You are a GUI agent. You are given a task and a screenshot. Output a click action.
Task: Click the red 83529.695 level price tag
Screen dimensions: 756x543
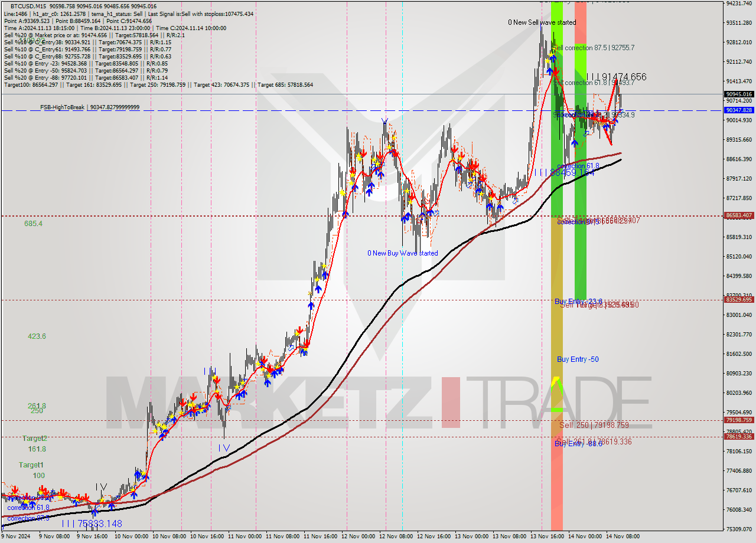pyautogui.click(x=739, y=300)
